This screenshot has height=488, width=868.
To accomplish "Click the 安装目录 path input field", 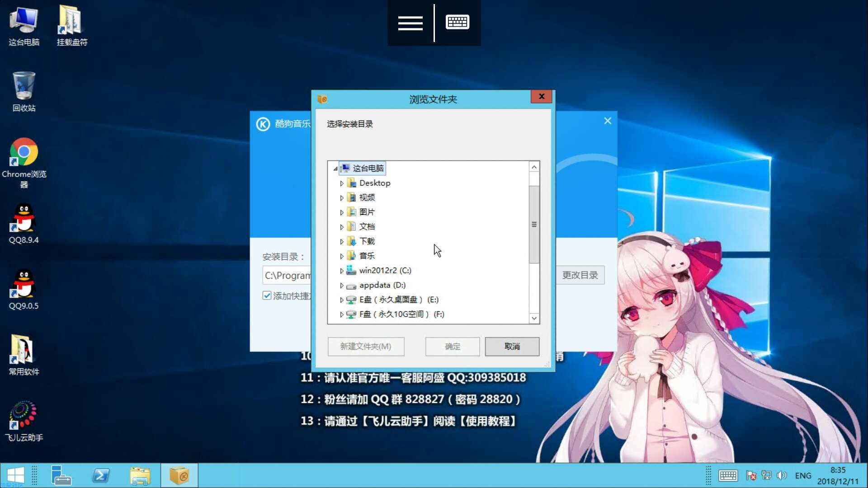I will tap(287, 275).
